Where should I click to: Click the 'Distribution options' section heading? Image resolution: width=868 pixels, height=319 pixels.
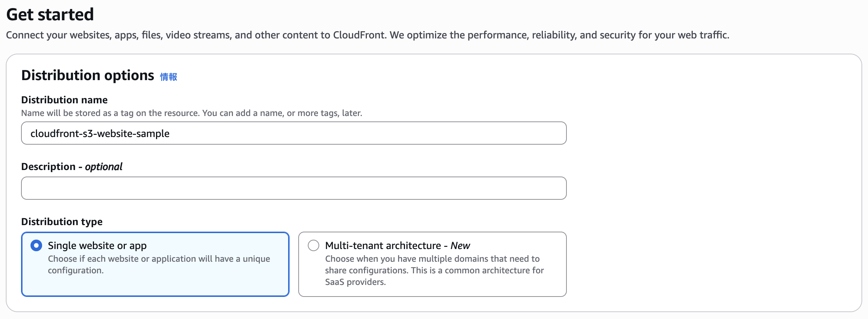[x=88, y=75]
